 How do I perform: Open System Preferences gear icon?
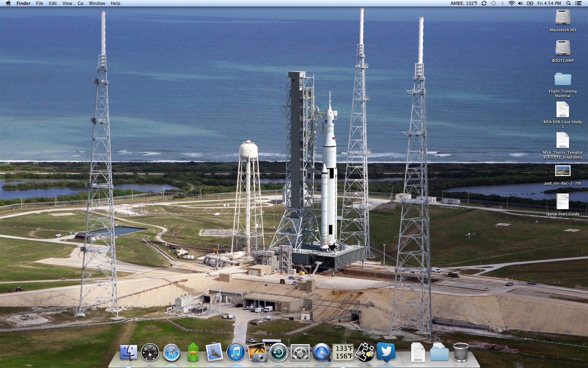300,353
